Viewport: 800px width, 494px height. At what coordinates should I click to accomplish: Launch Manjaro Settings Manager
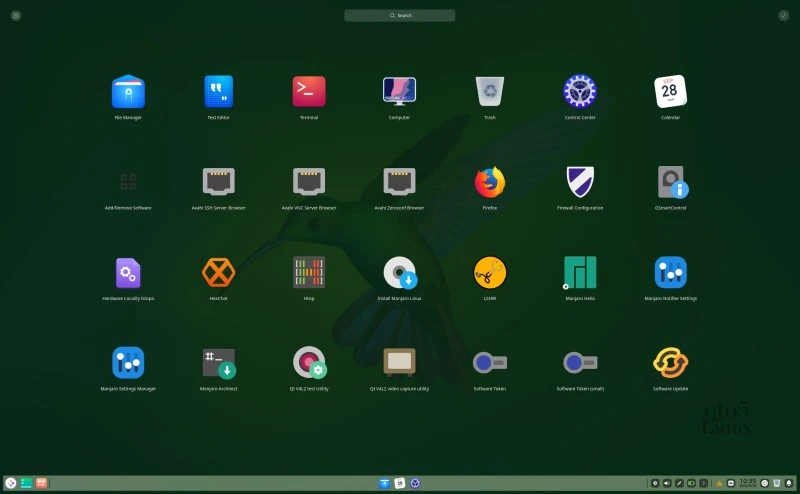[128, 363]
